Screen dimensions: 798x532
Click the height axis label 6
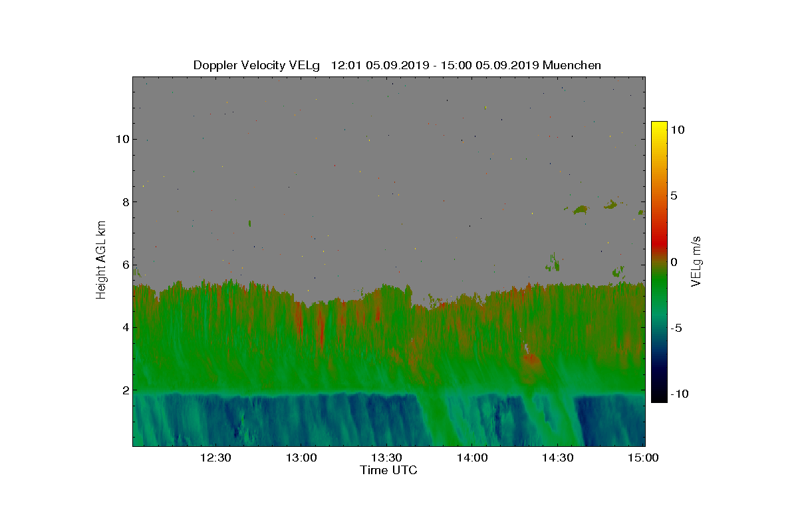[124, 264]
